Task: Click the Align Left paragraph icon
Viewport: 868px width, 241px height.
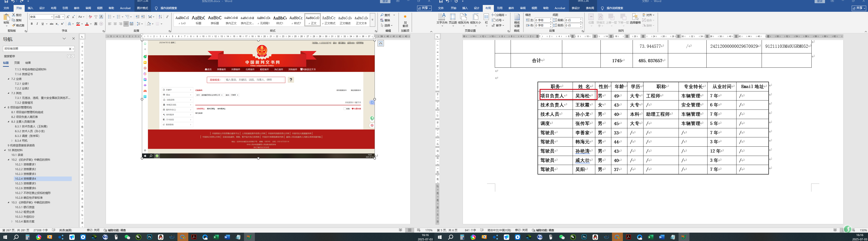Action: pyautogui.click(x=110, y=24)
